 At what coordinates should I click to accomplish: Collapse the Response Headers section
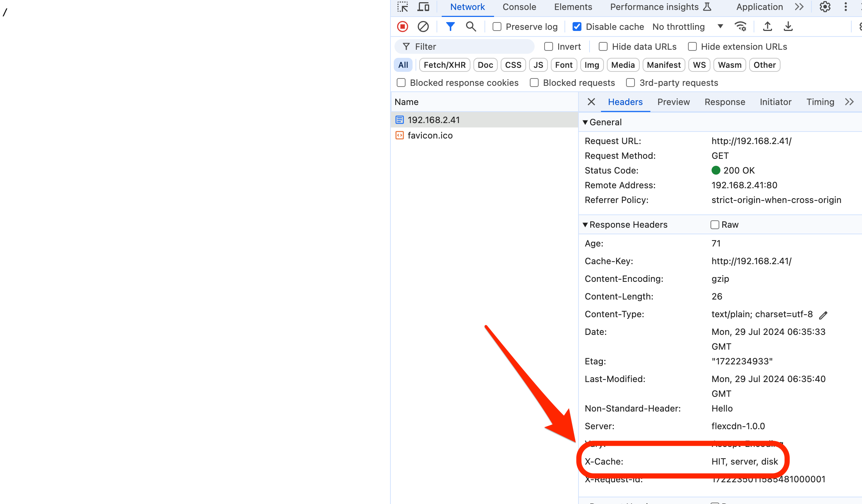585,225
